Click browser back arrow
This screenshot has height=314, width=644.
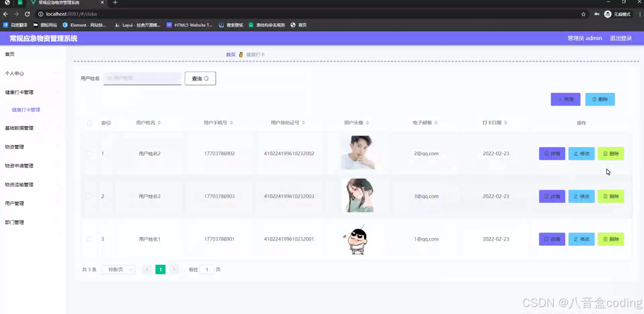[6, 14]
